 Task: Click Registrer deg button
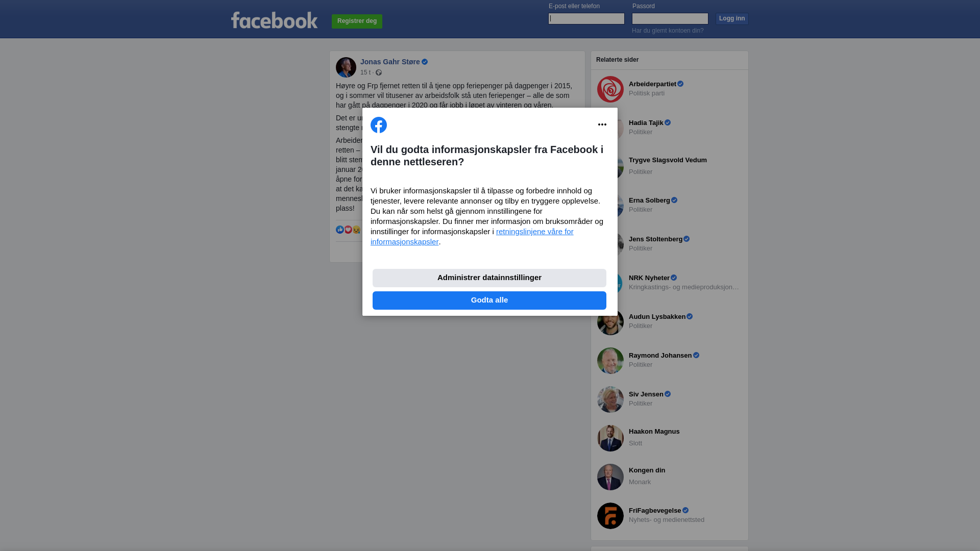[357, 21]
